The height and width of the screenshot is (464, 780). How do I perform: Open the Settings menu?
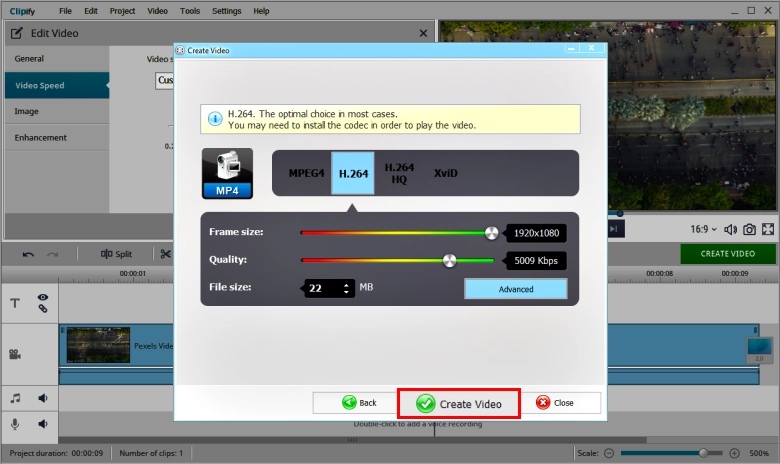(x=226, y=11)
